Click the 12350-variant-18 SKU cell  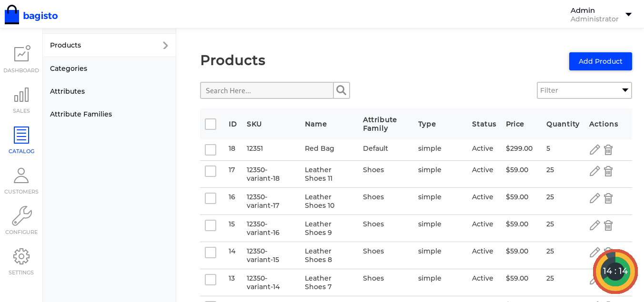263,174
